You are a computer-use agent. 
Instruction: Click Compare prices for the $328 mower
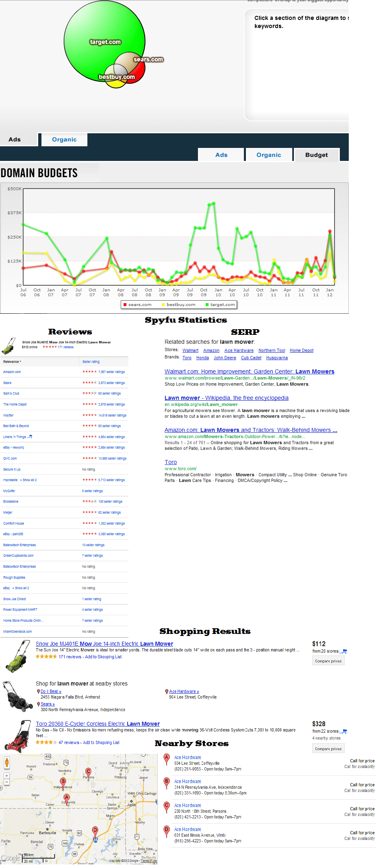(328, 749)
